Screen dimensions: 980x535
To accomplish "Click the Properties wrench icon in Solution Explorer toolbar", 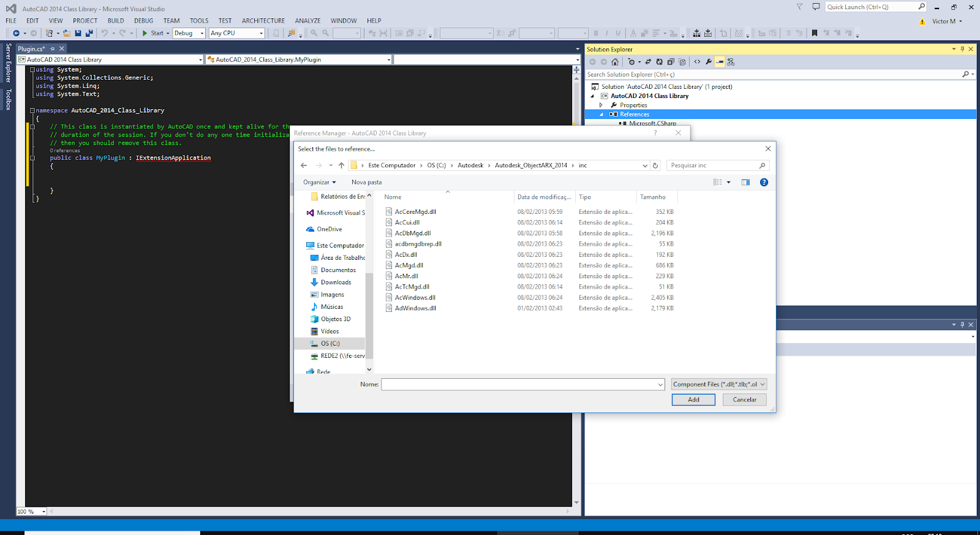I will [709, 62].
